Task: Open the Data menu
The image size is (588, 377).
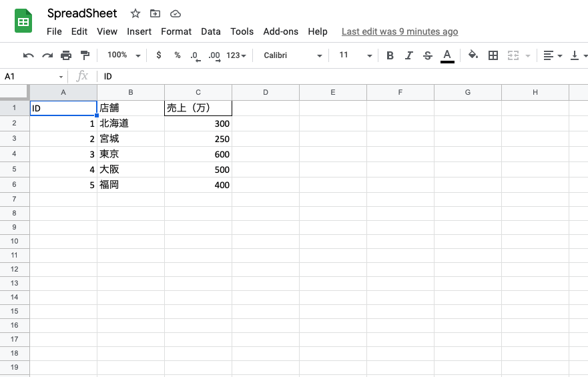Action: click(211, 31)
